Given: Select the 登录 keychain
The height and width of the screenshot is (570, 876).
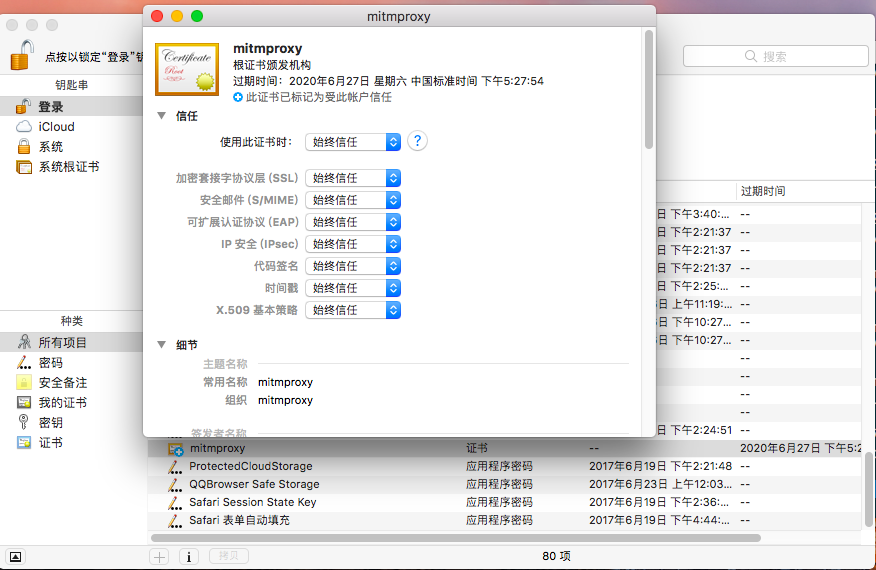Looking at the screenshot, I should pyautogui.click(x=72, y=106).
